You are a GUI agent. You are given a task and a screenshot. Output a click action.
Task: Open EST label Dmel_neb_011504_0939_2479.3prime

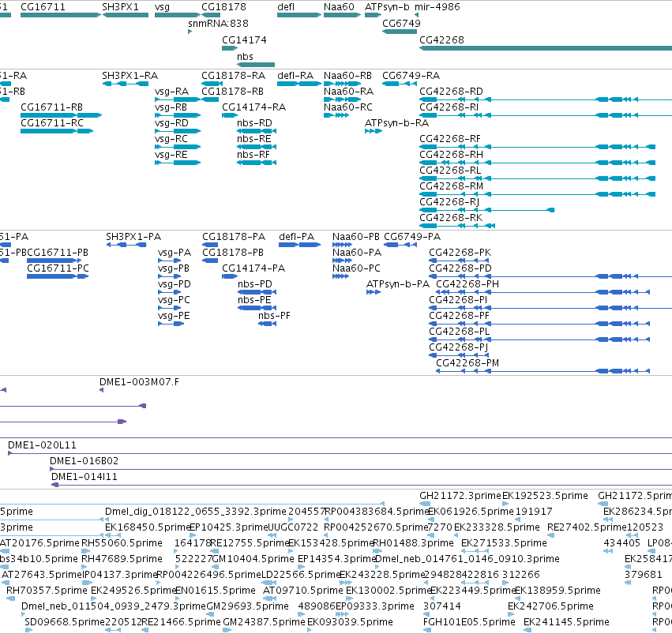tap(114, 606)
